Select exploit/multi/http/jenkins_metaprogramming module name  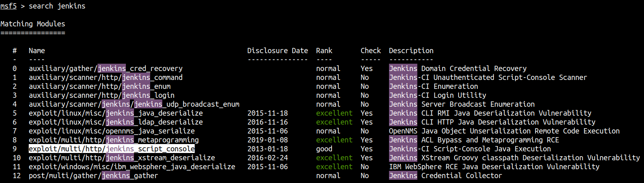[114, 140]
